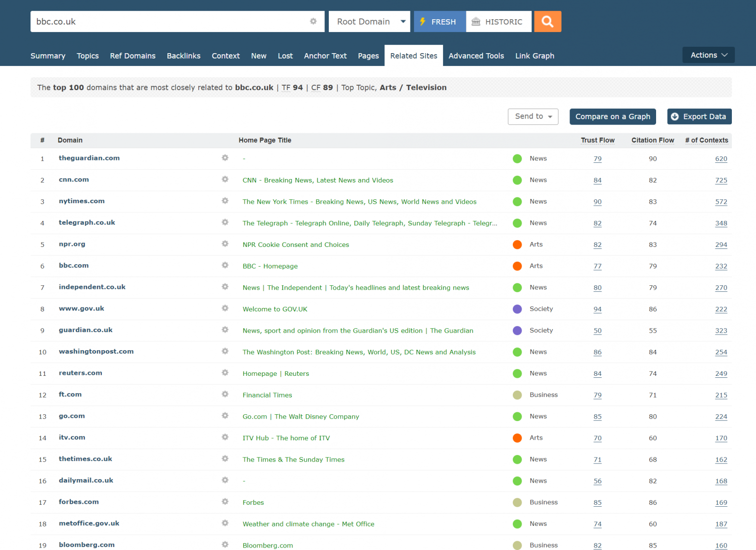Click purple Society topic dot for www.gov.uk
The height and width of the screenshot is (550, 756).
[x=517, y=309]
